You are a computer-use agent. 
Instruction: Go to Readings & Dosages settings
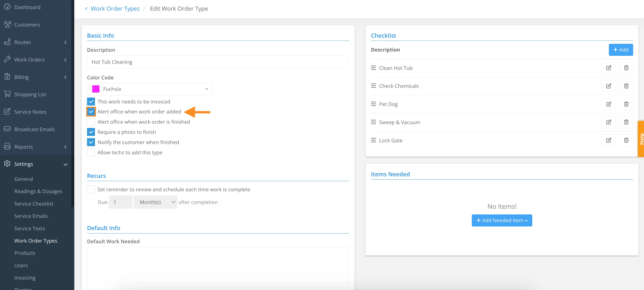38,191
